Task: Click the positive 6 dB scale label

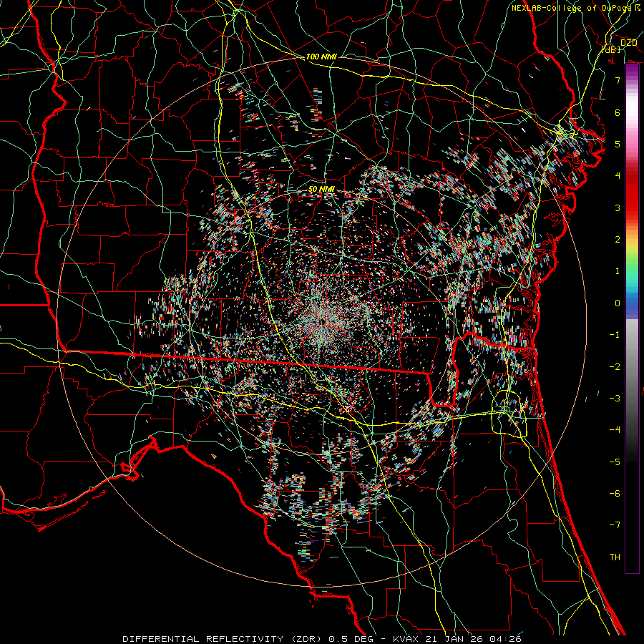Action: pos(618,112)
